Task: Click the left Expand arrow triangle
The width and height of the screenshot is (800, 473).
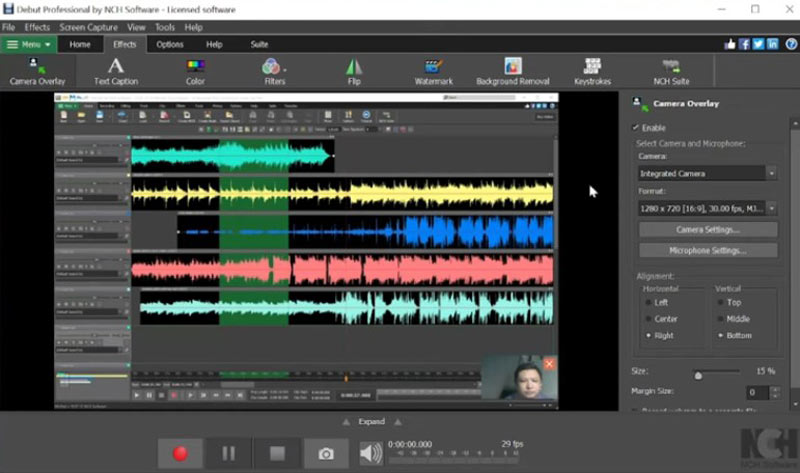Action: (346, 422)
